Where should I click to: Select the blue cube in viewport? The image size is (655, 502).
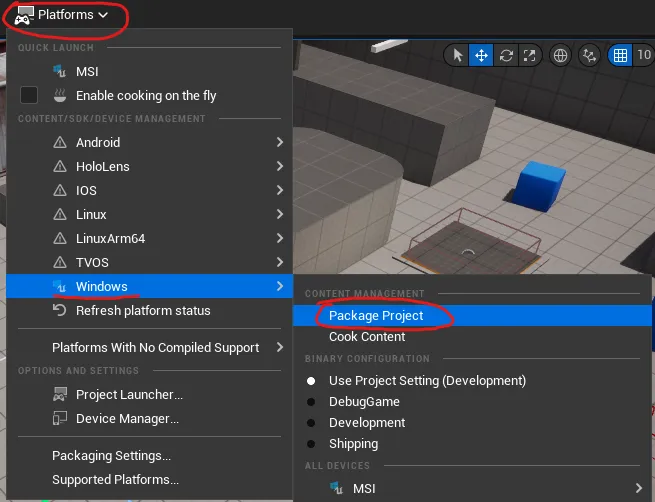click(x=538, y=185)
